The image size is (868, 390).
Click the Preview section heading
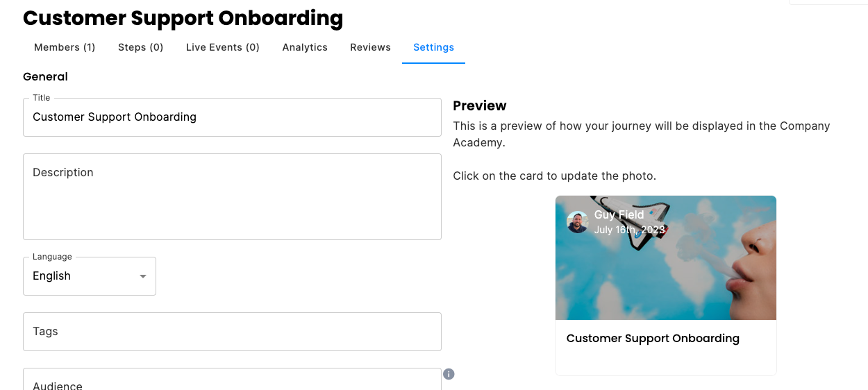(480, 105)
